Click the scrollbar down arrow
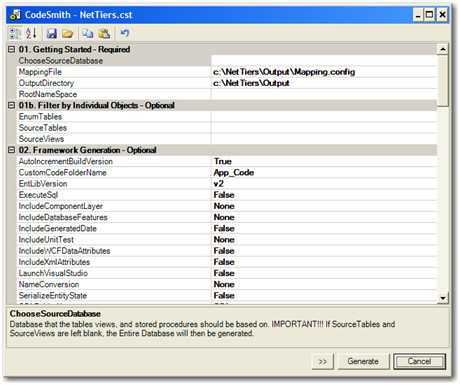Screen dimensions: 460x385 [x=443, y=298]
